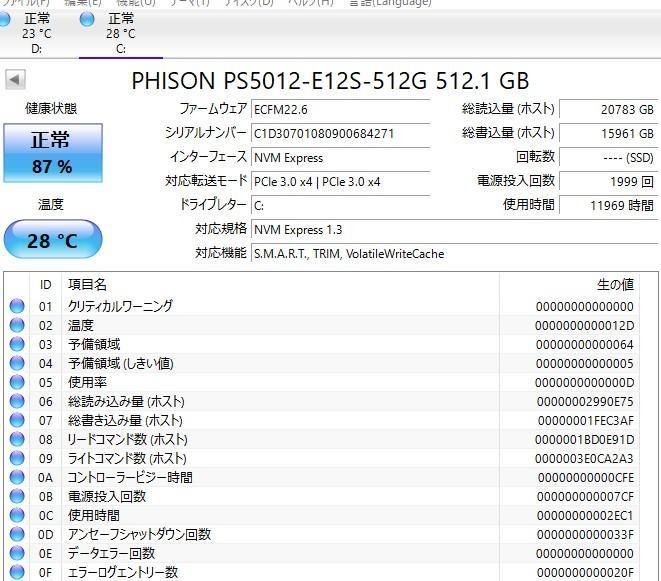Screen dimensions: 661x581
Task: Click raw value 000000000020F
Action: point(585,572)
